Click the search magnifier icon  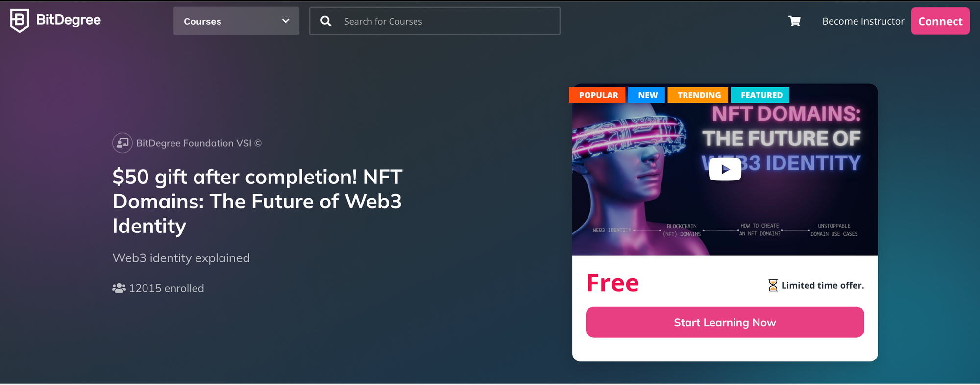326,21
